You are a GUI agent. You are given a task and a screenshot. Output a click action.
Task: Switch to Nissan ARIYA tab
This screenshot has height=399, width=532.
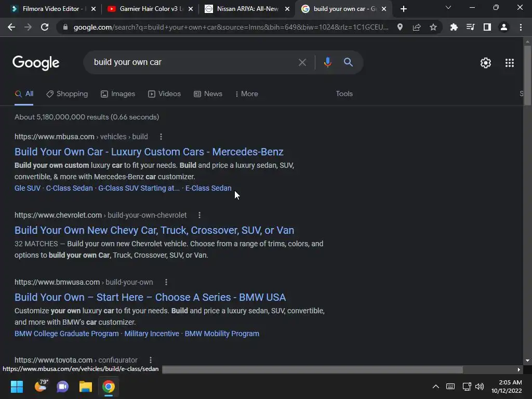247,9
